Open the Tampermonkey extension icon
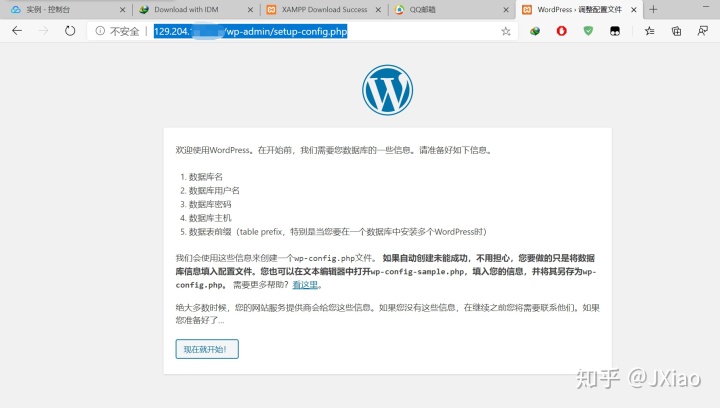The image size is (720, 408). click(615, 31)
